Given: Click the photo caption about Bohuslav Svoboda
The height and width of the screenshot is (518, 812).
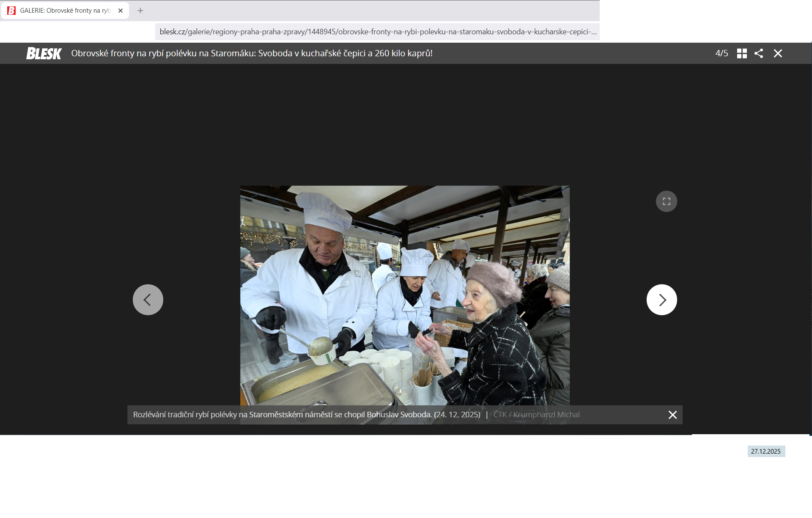Looking at the screenshot, I should click(307, 415).
